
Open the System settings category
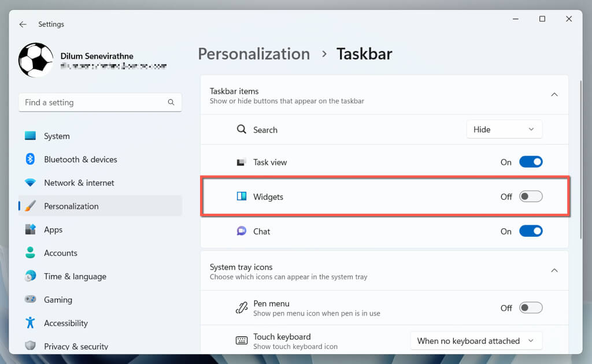point(57,136)
